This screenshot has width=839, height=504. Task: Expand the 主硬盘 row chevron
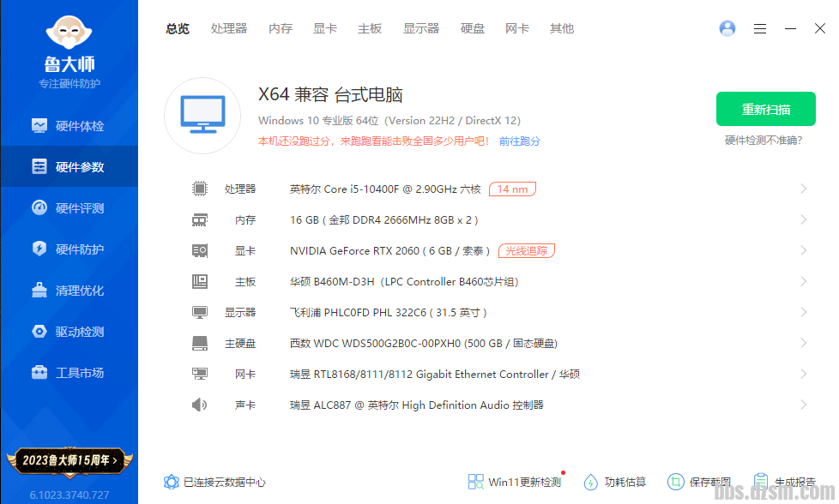(x=804, y=343)
